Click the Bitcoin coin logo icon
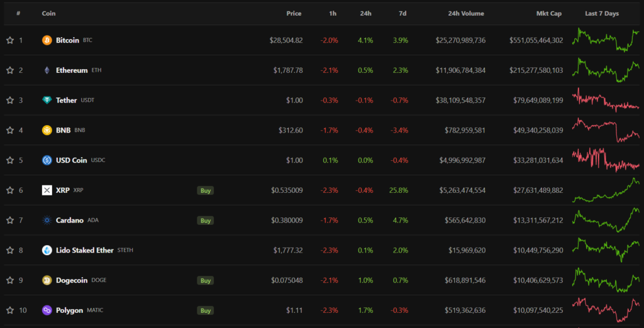The width and height of the screenshot is (644, 328). [x=47, y=40]
